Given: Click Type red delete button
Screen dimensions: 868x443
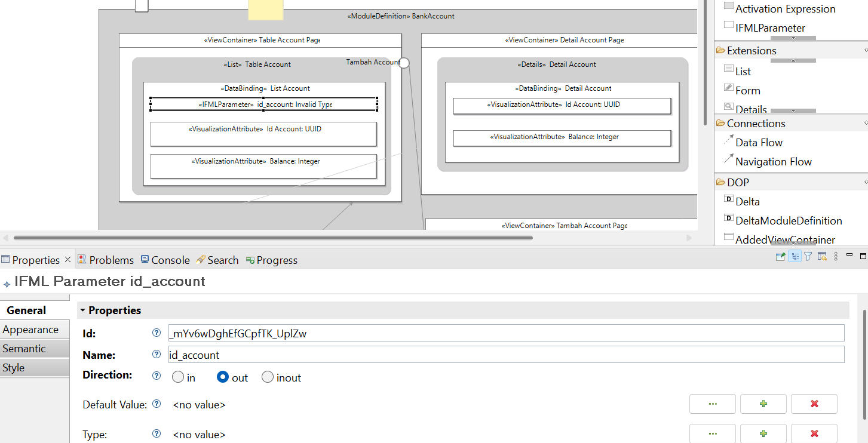Looking at the screenshot, I should pos(814,433).
